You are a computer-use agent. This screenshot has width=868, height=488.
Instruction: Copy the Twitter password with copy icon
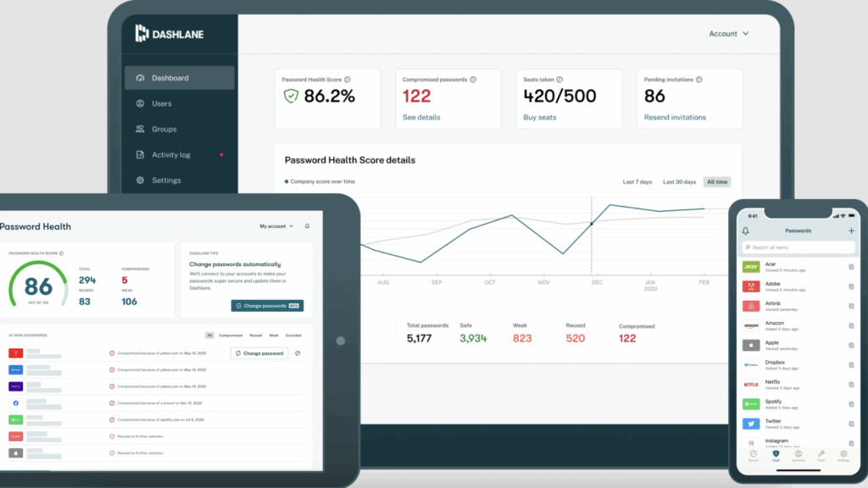tap(851, 424)
